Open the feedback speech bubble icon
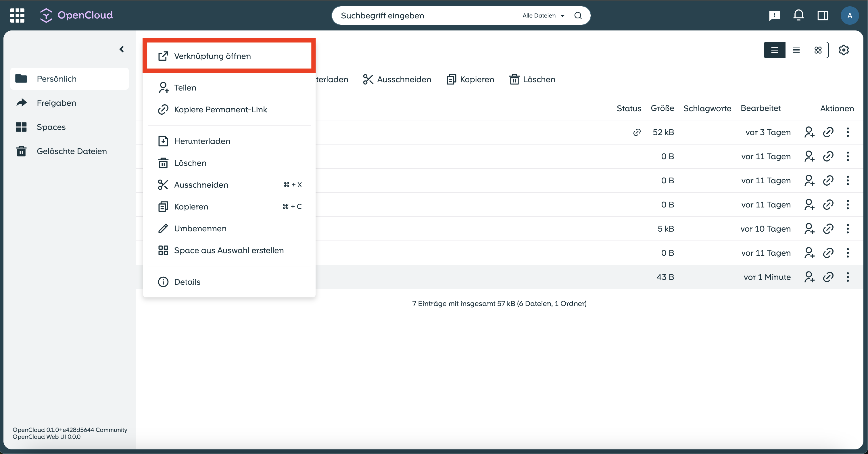The height and width of the screenshot is (454, 868). 774,16
